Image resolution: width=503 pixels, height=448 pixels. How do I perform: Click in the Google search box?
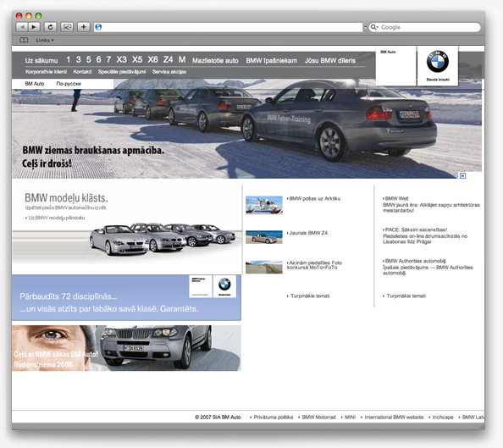(x=425, y=27)
